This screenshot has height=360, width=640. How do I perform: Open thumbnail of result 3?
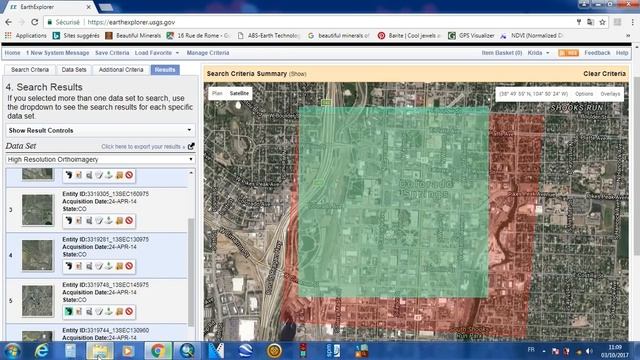point(37,210)
